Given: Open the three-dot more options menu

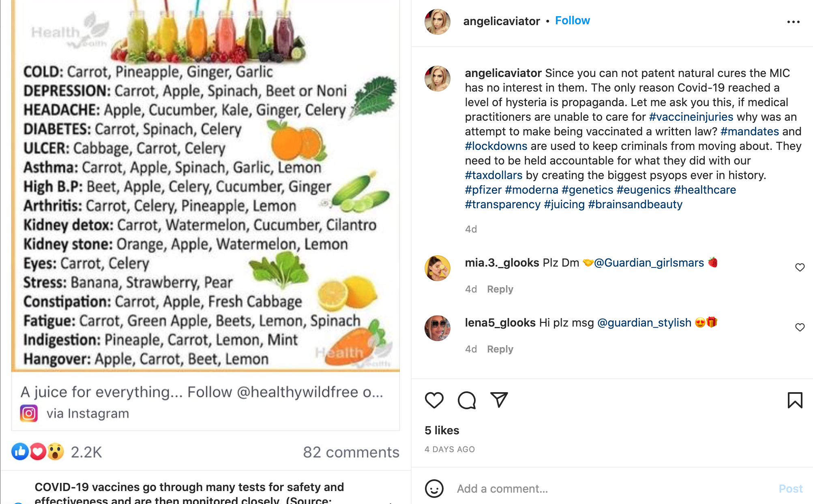Looking at the screenshot, I should click(793, 22).
